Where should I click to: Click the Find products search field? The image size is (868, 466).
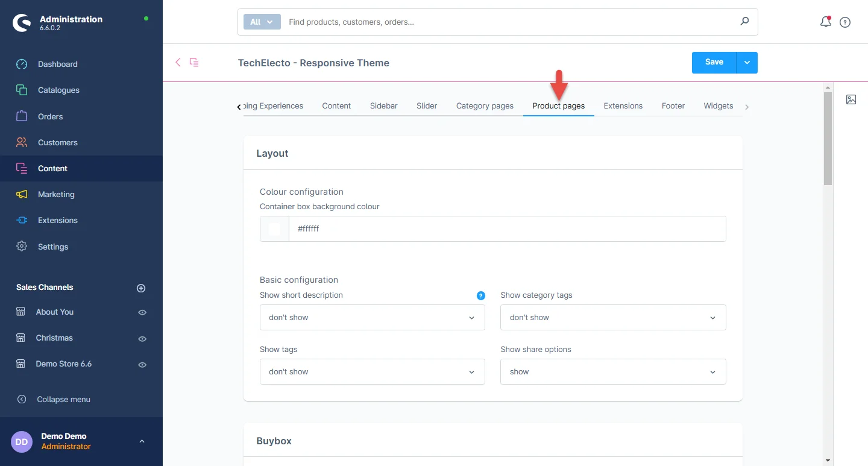[509, 22]
